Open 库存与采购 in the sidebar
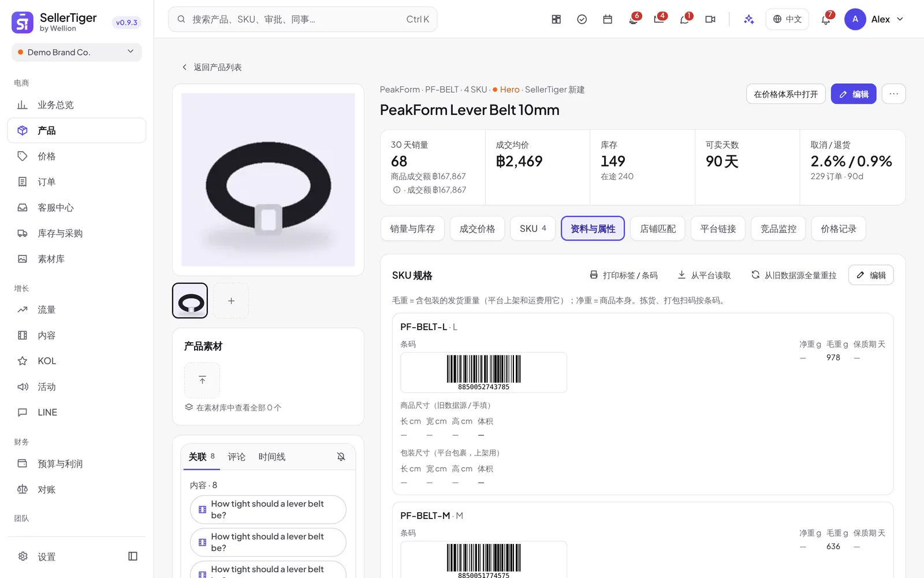Image resolution: width=924 pixels, height=578 pixels. tap(77, 233)
